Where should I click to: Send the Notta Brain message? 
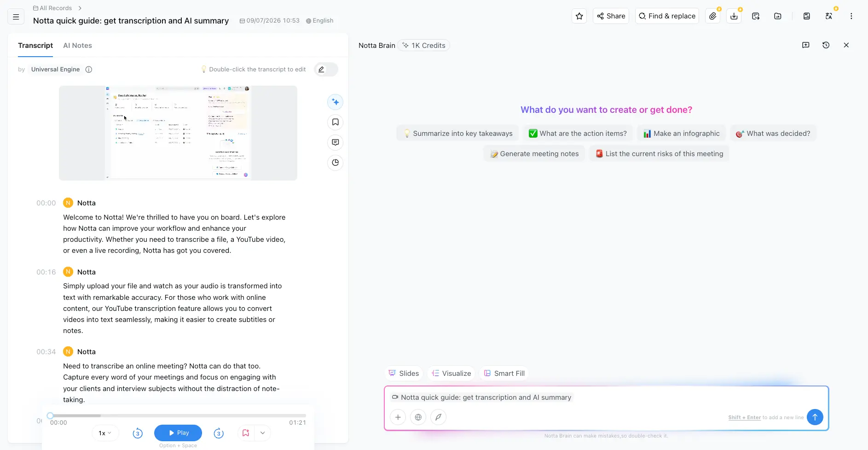pos(815,417)
